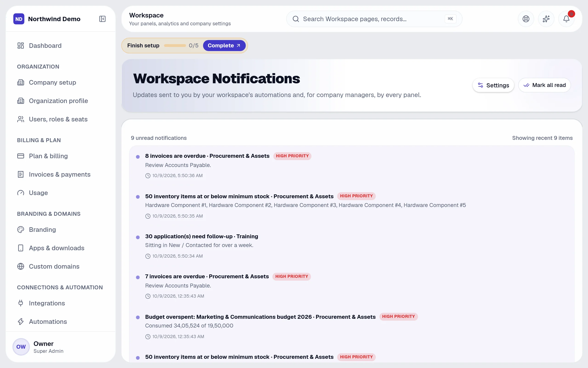Viewport: 588px width, 368px height.
Task: Collapse the sidebar panel icon
Action: click(102, 19)
